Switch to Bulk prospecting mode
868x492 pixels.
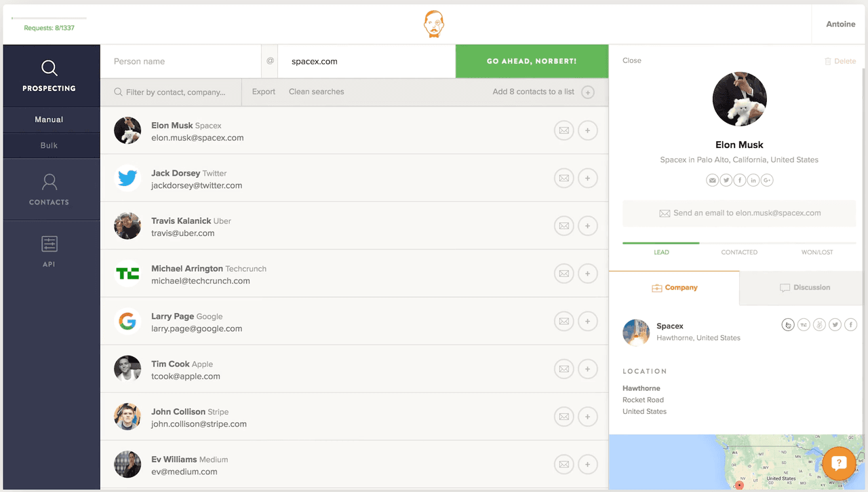click(49, 145)
